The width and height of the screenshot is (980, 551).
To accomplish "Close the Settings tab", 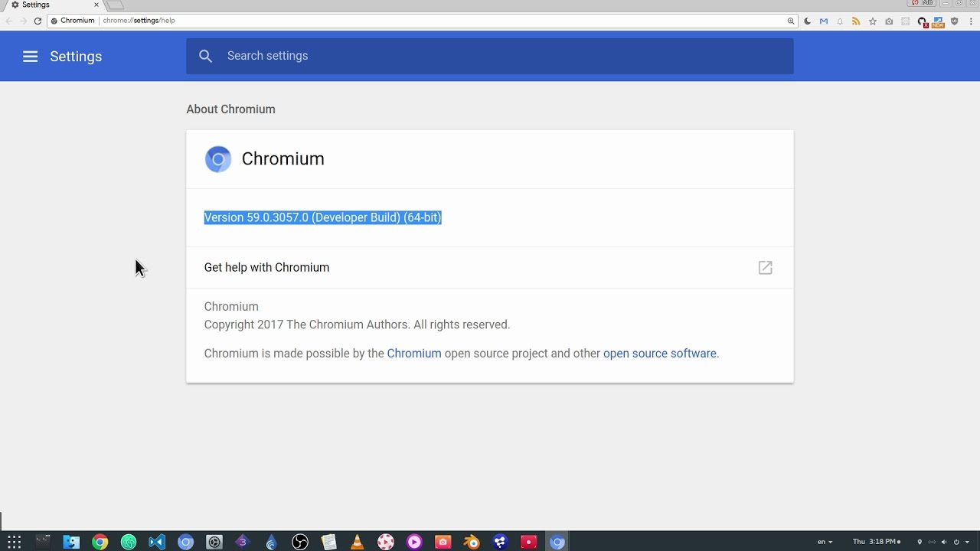I will (96, 5).
